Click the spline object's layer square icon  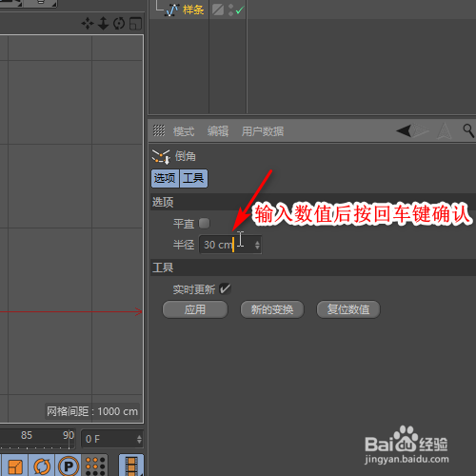(218, 10)
